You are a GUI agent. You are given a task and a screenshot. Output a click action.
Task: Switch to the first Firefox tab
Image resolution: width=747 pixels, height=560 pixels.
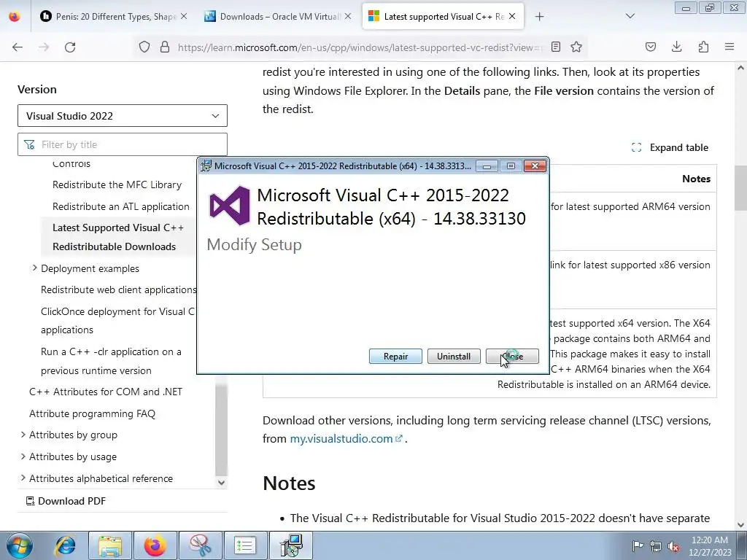[113, 16]
